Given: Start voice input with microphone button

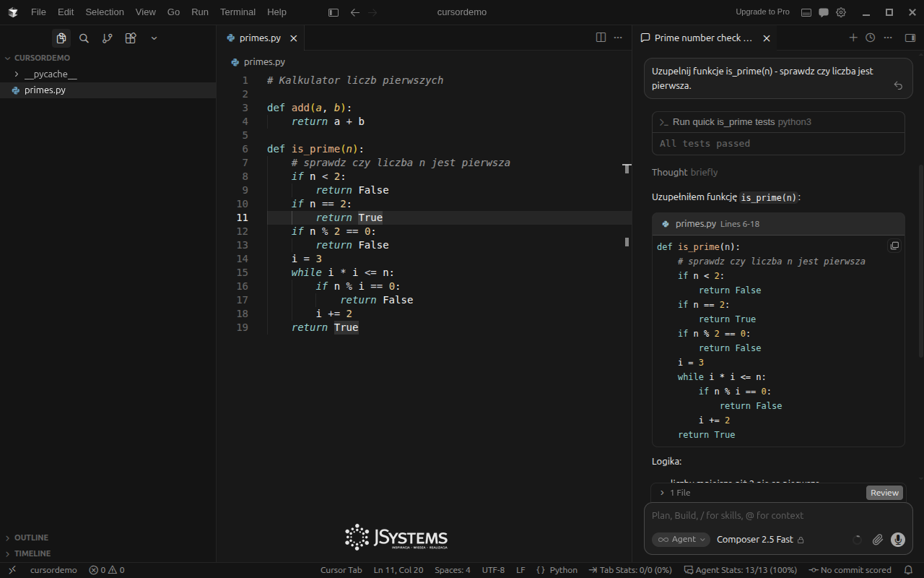Looking at the screenshot, I should pyautogui.click(x=898, y=540).
